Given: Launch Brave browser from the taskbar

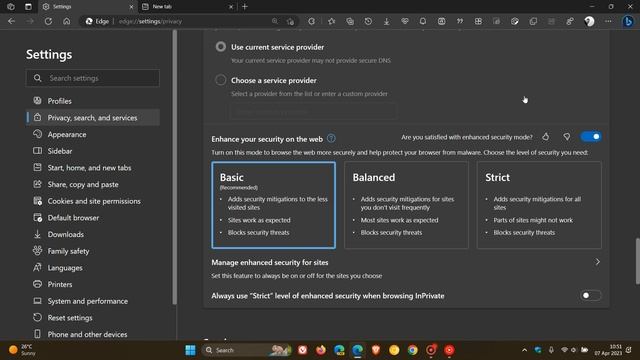Looking at the screenshot, I should pos(376,350).
